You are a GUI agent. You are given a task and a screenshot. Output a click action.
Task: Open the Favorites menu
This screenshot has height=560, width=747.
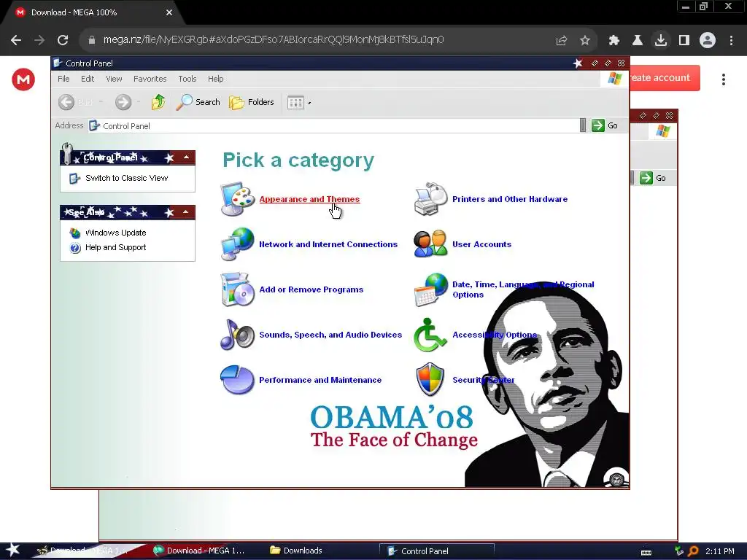coord(150,79)
